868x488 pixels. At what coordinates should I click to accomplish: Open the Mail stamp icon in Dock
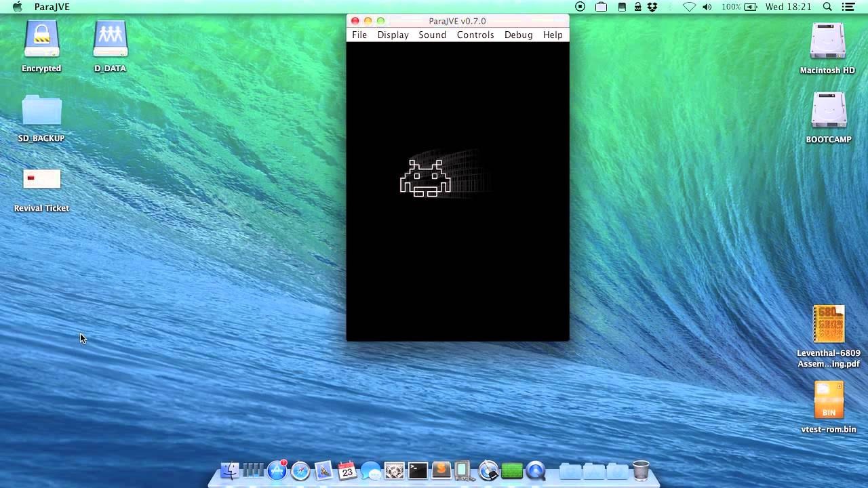(x=323, y=470)
